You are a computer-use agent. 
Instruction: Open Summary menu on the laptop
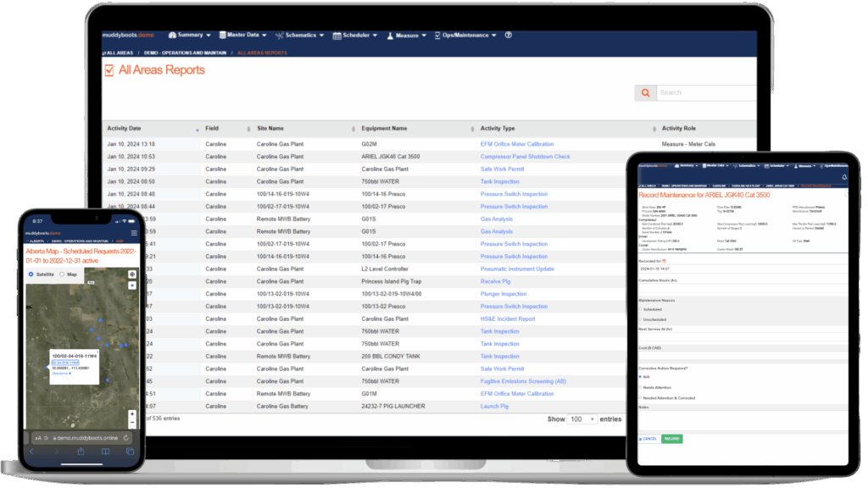[x=190, y=35]
